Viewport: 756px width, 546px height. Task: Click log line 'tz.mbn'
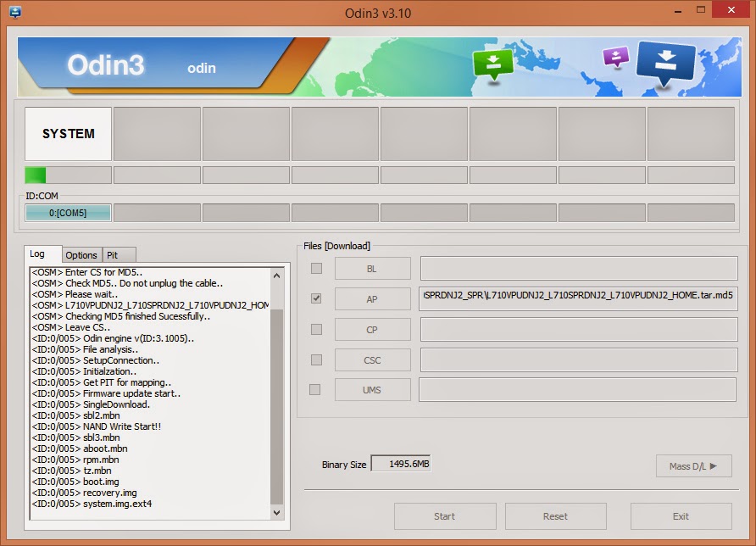point(72,471)
